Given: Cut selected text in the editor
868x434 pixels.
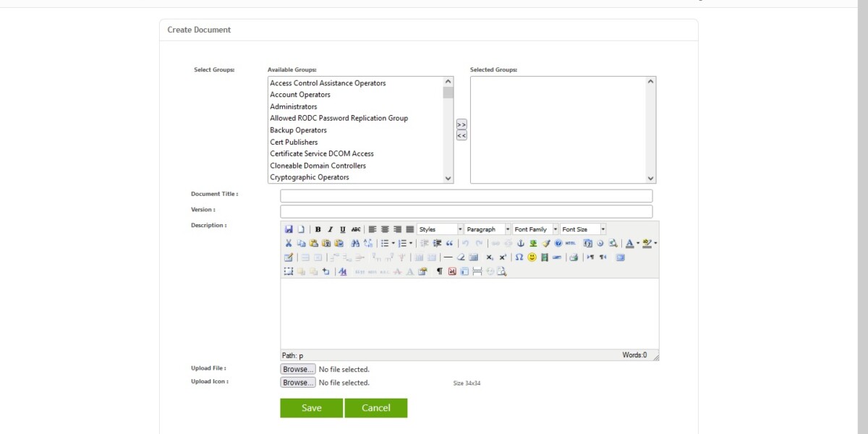Looking at the screenshot, I should point(289,244).
